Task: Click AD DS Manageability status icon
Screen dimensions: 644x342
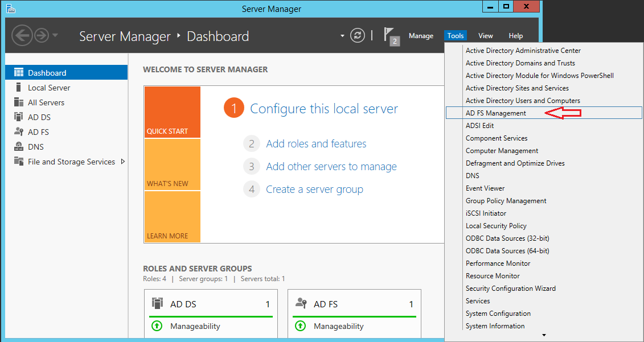Action: 157,326
